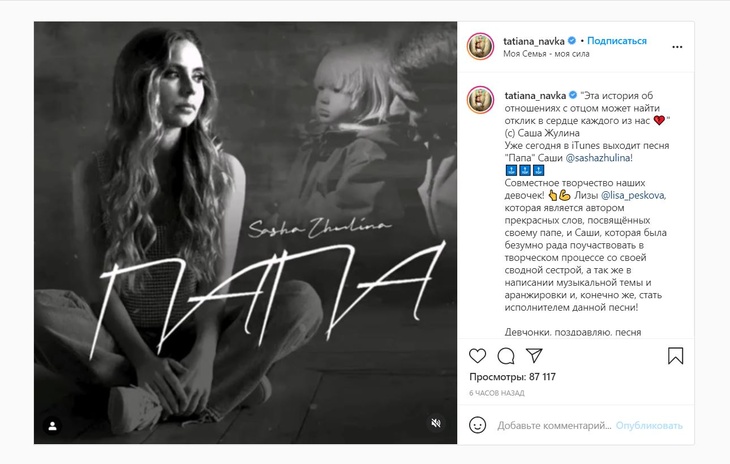730x464 pixels.
Task: Open the 6 часов назад timestamp
Action: 496,393
